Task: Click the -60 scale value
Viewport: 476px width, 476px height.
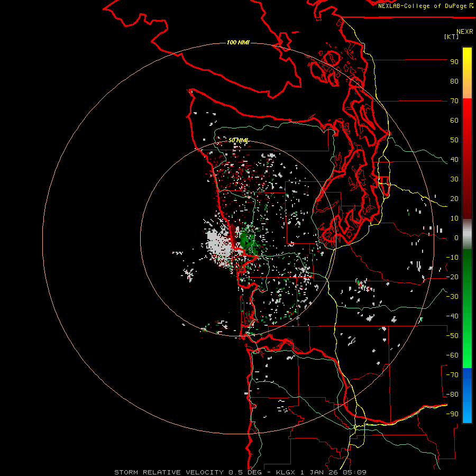Action: (452, 355)
